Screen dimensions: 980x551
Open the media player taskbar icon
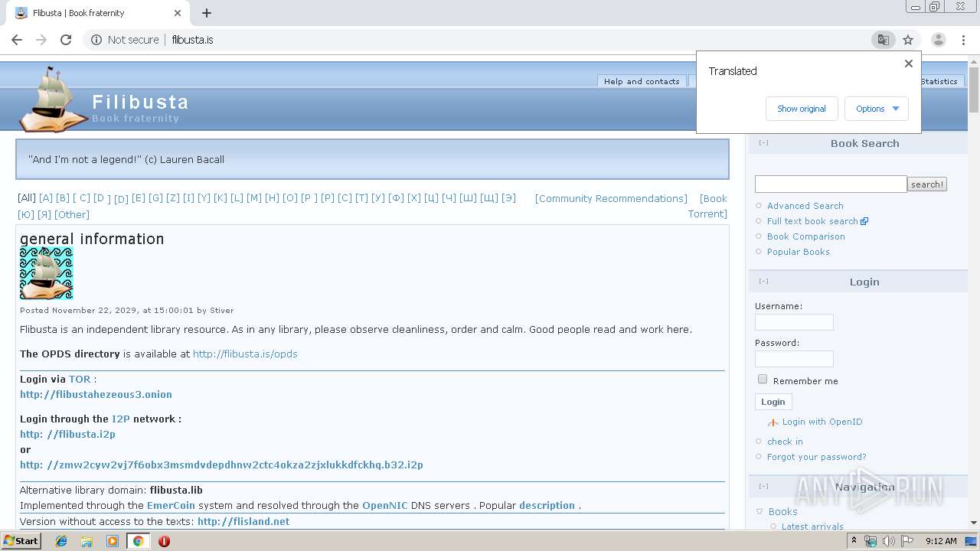(113, 541)
